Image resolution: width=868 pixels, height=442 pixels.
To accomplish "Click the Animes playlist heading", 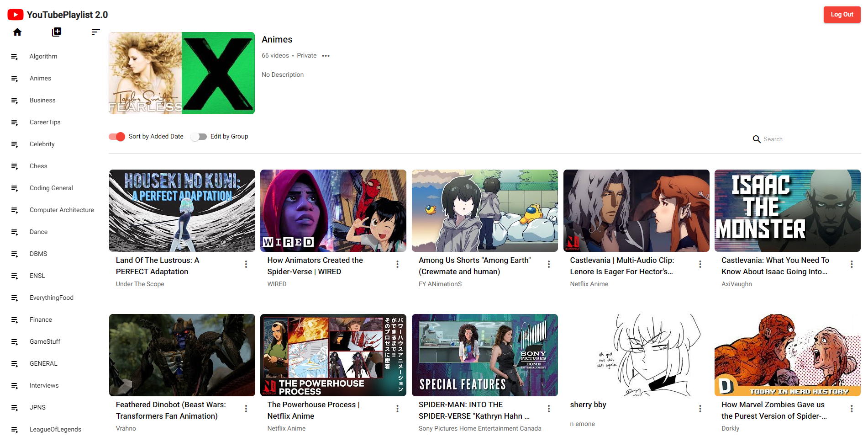I will pyautogui.click(x=277, y=39).
